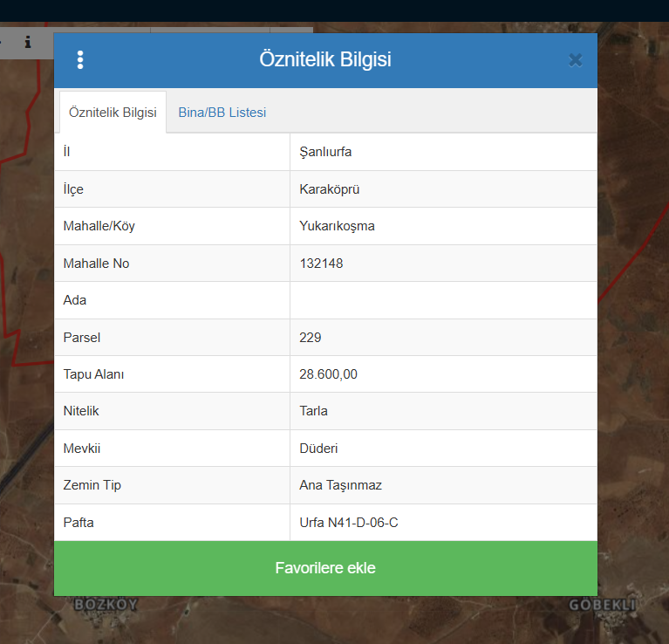Click the Pafta value Urfa N41-D-06-C
This screenshot has width=669, height=644.
click(x=349, y=523)
